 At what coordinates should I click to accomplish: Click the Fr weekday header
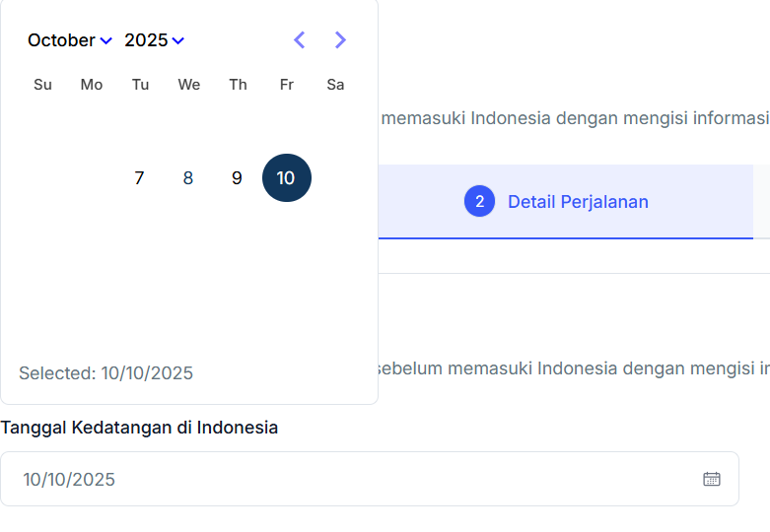pyautogui.click(x=287, y=85)
